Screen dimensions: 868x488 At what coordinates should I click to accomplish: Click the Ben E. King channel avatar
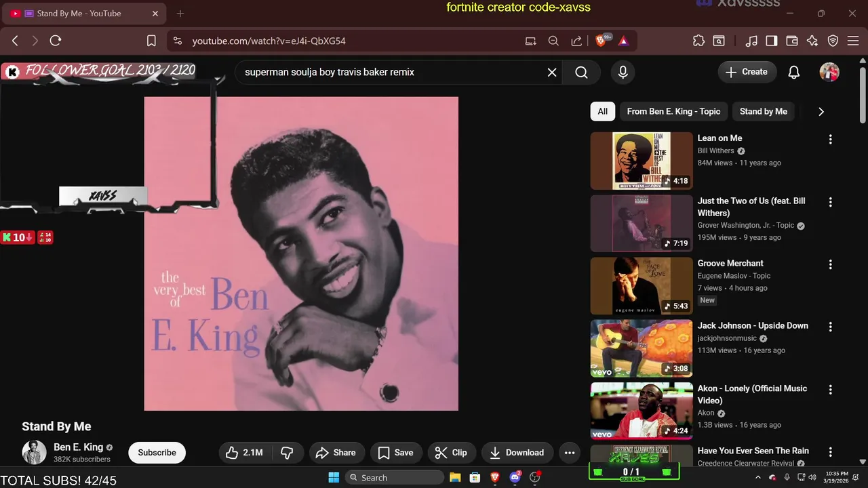pyautogui.click(x=34, y=453)
